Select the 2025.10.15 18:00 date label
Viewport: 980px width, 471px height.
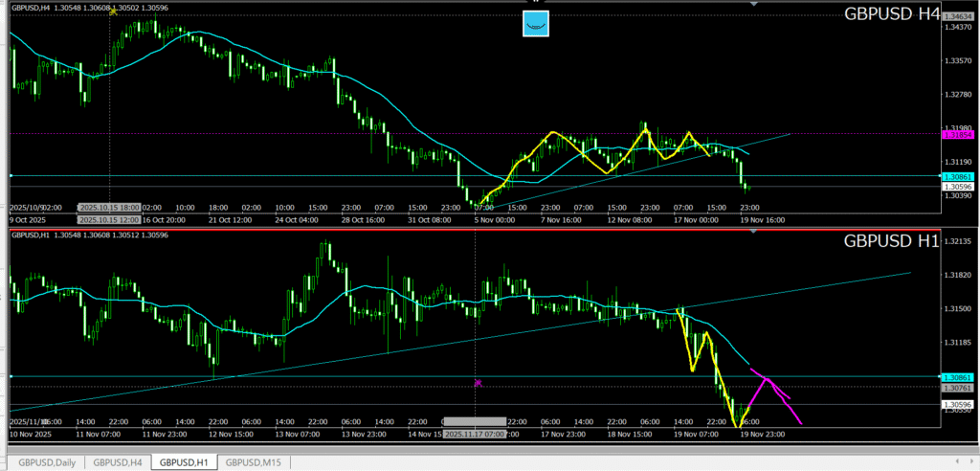(109, 206)
